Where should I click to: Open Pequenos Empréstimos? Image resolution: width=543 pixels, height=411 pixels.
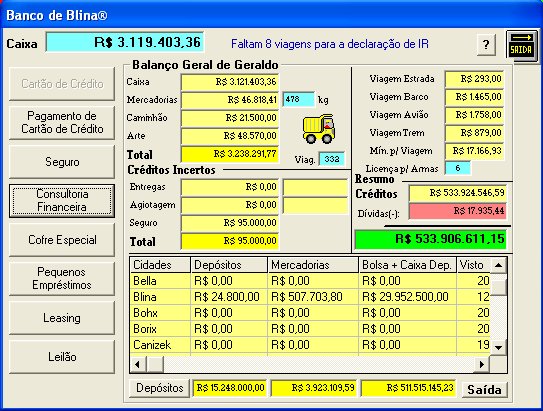click(62, 278)
